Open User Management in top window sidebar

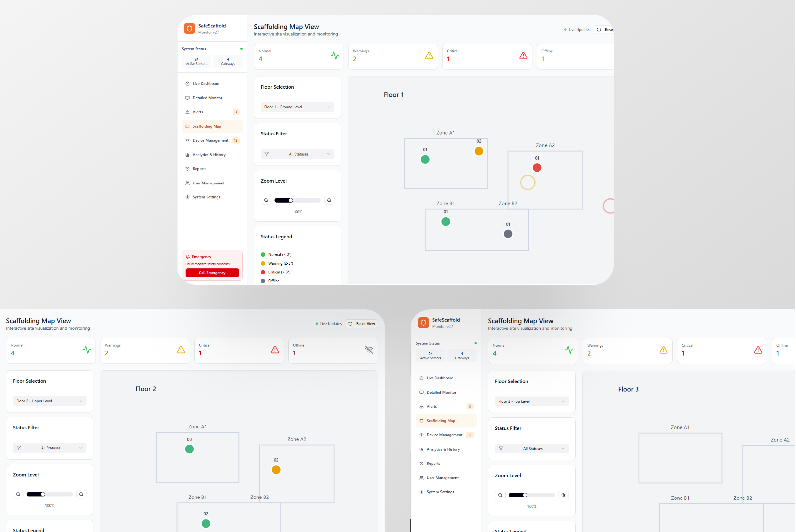(x=212, y=183)
